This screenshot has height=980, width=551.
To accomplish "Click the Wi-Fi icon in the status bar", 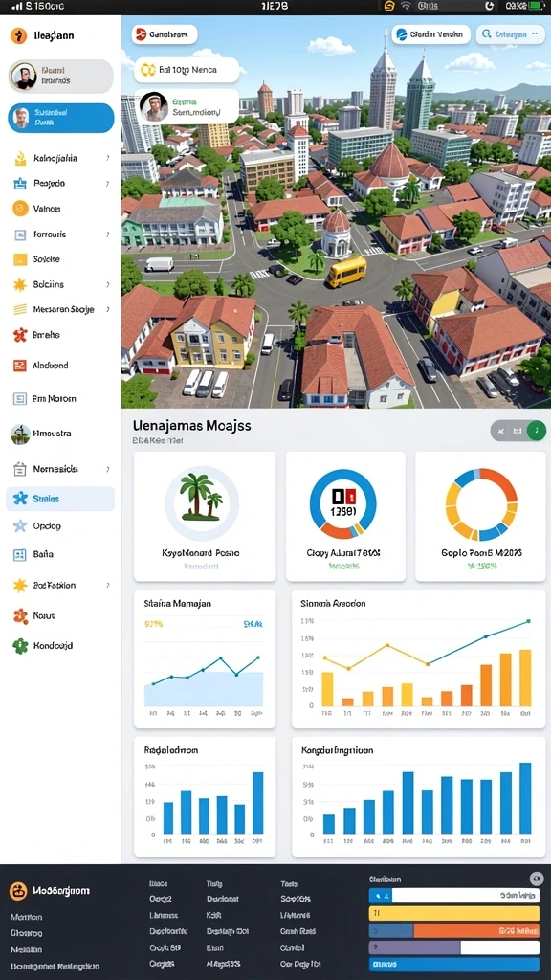I will [406, 6].
